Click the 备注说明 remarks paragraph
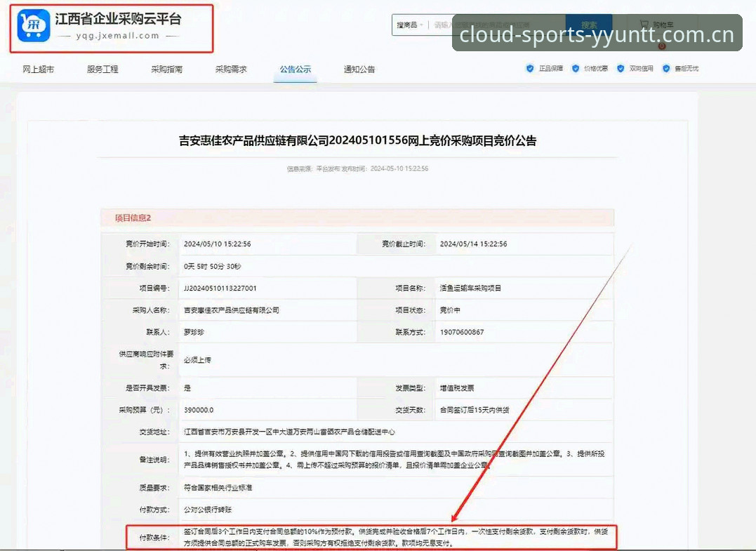The width and height of the screenshot is (756, 551). tap(394, 460)
